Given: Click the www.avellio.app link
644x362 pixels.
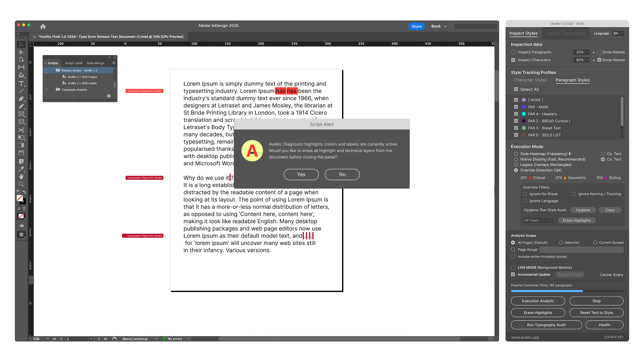Looking at the screenshot, I should (x=525, y=337).
